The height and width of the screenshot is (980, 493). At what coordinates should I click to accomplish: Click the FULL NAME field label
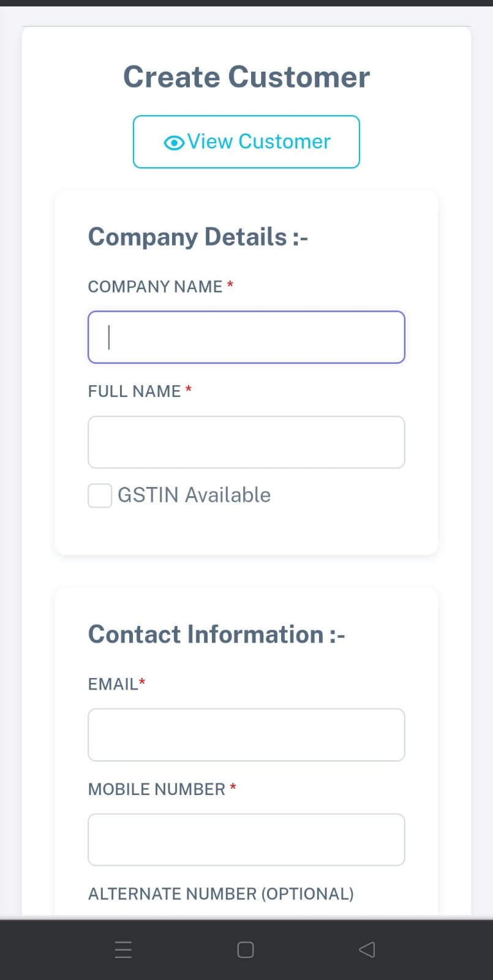pyautogui.click(x=134, y=391)
